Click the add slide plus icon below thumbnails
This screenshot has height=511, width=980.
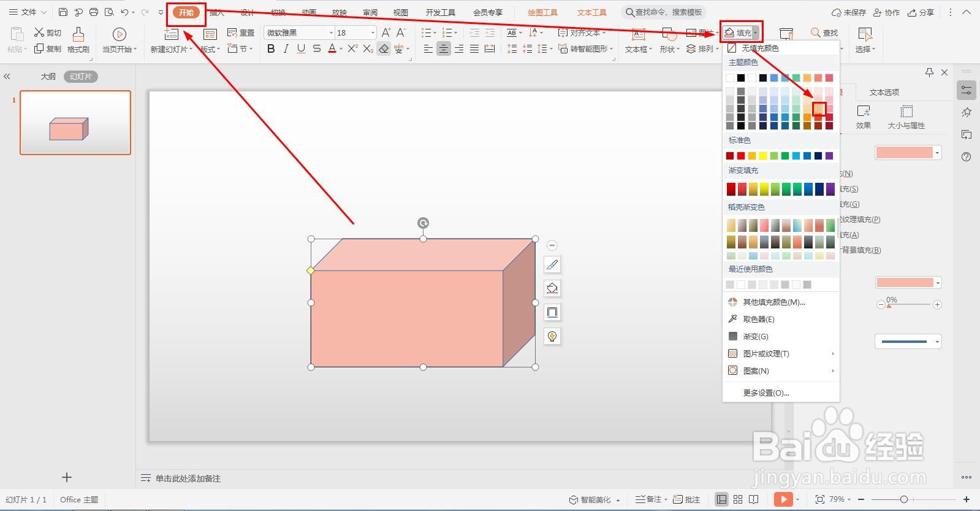(67, 477)
